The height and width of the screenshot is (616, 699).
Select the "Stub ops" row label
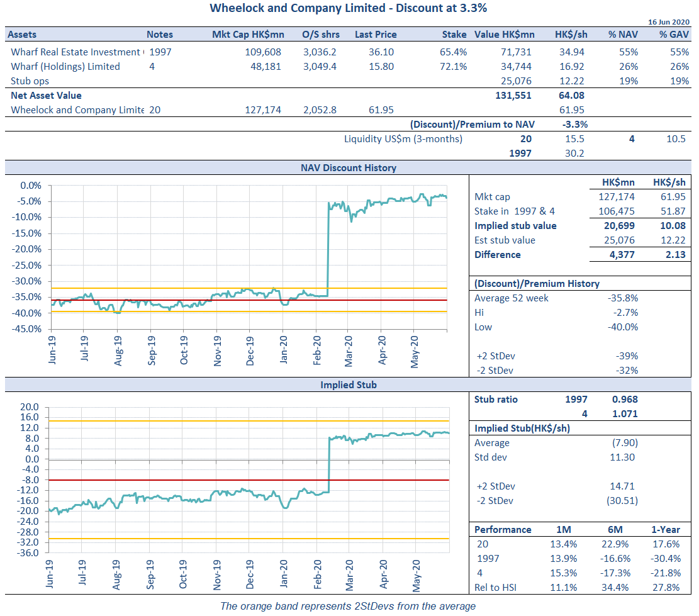(30, 81)
